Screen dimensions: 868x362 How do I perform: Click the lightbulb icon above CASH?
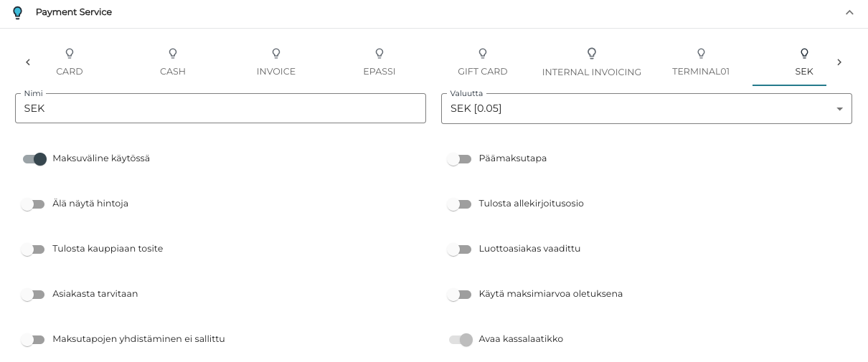click(173, 53)
